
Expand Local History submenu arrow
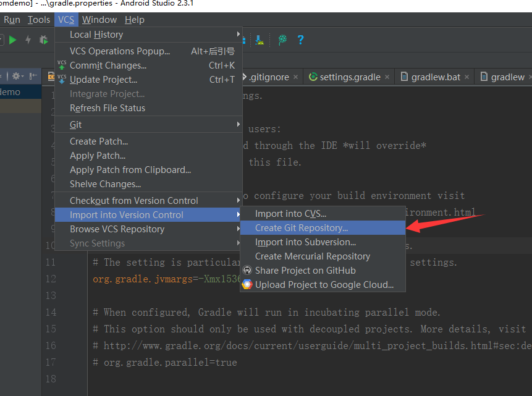click(x=238, y=34)
